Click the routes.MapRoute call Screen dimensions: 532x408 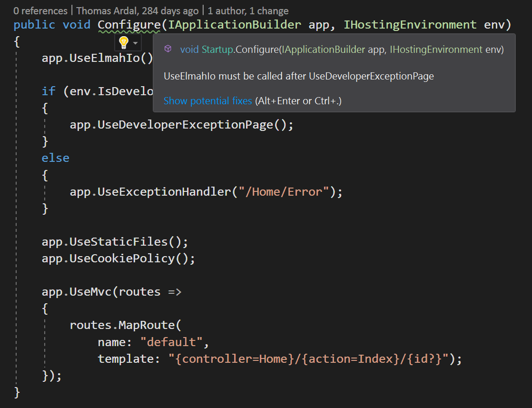click(x=122, y=325)
